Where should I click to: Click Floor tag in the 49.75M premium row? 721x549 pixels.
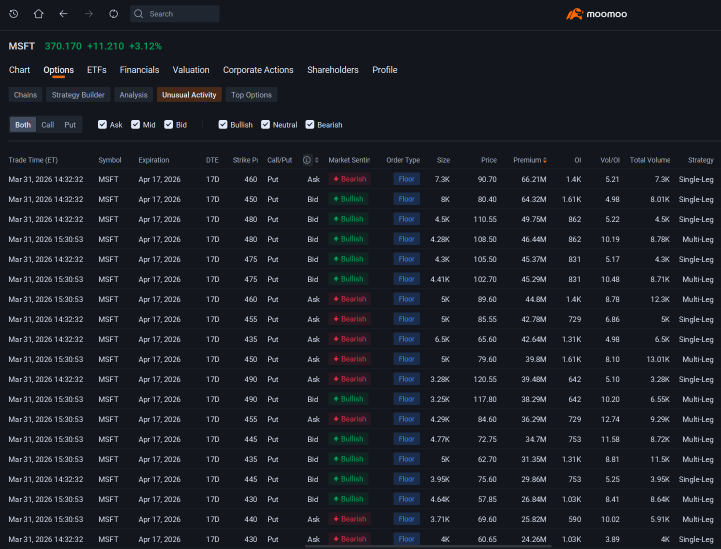[x=406, y=219]
